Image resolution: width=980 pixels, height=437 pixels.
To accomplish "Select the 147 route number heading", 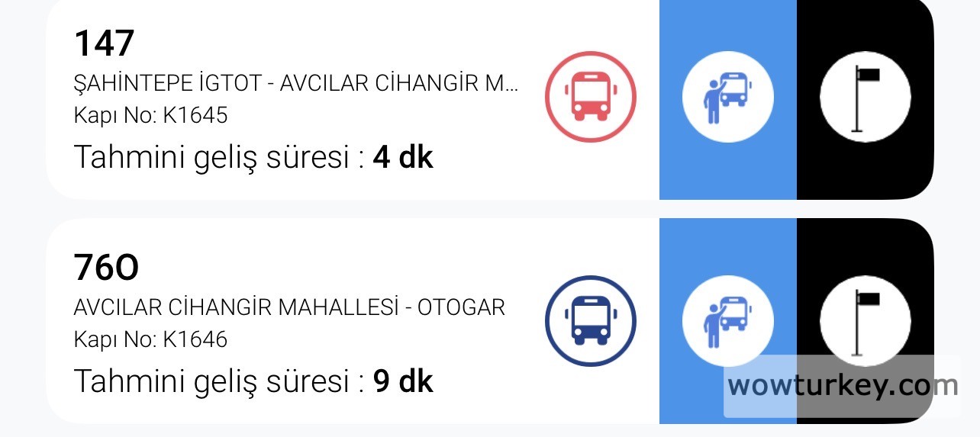I will coord(105,43).
